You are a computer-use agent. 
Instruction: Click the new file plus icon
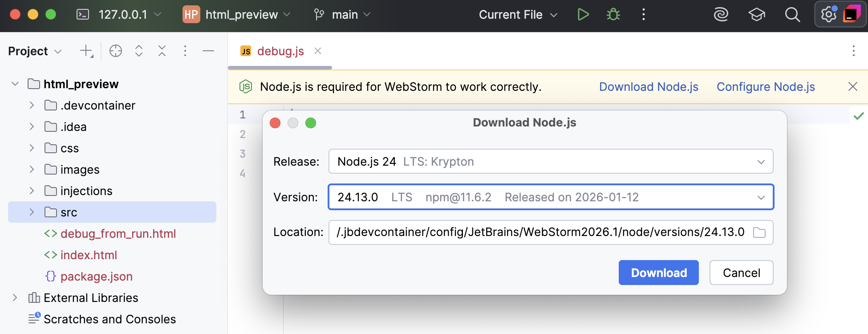point(86,51)
